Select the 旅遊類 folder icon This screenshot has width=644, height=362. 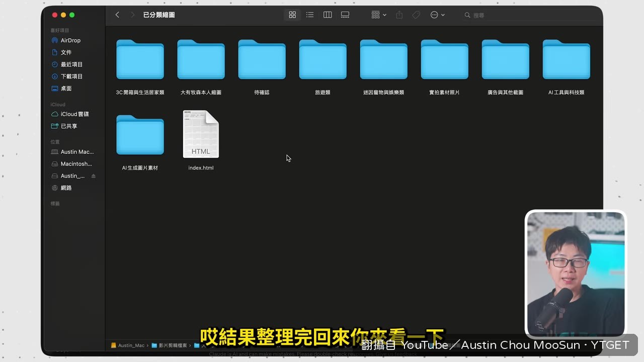click(323, 59)
